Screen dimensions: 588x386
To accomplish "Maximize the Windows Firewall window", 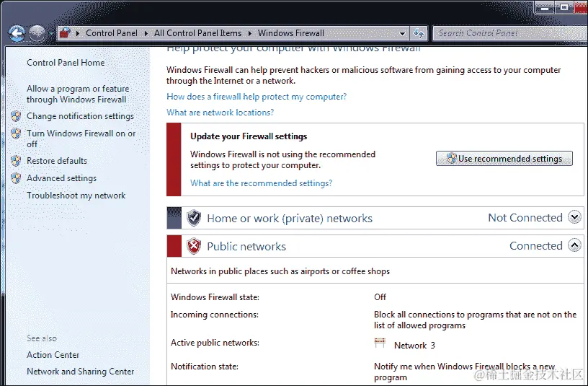I will pos(564,7).
